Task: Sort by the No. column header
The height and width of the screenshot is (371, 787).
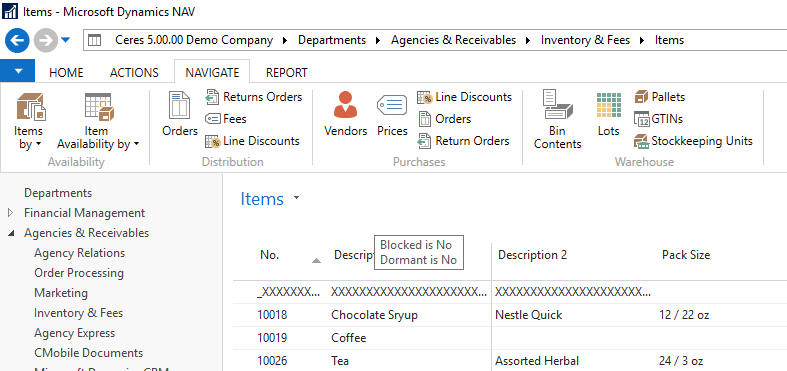Action: pyautogui.click(x=270, y=255)
